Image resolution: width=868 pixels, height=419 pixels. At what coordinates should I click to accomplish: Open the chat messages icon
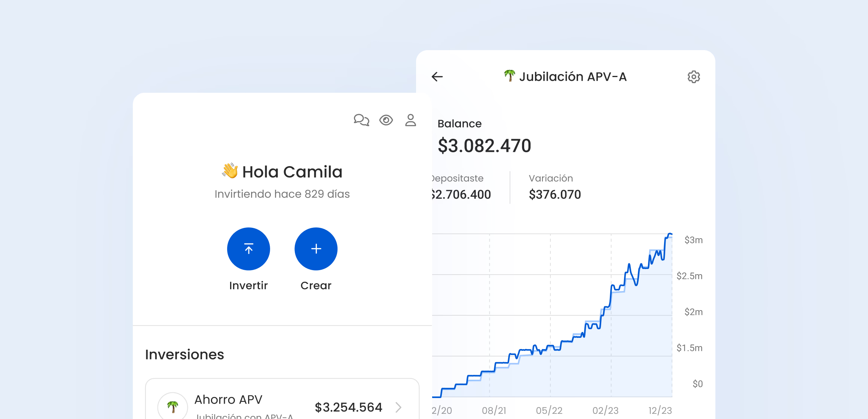point(361,120)
